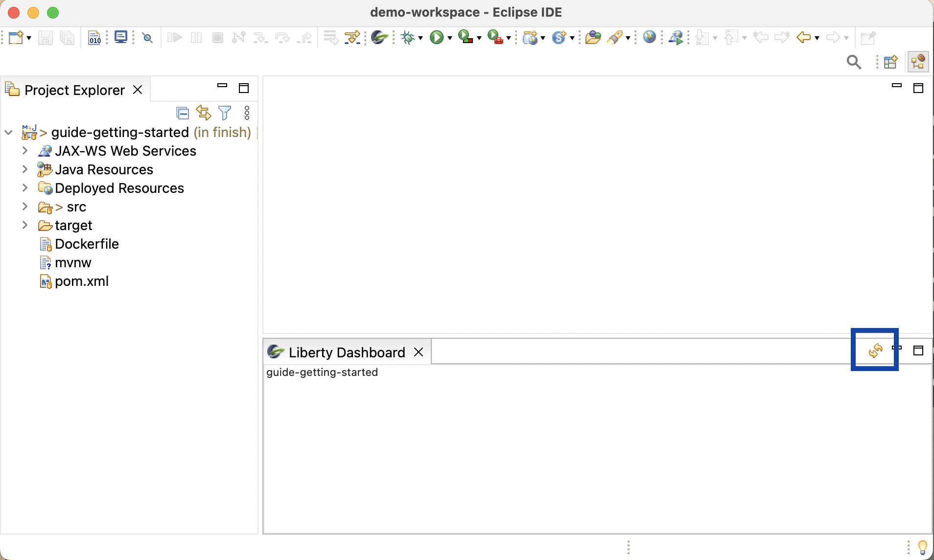
Task: Click the External Tools run icon
Action: tap(495, 37)
